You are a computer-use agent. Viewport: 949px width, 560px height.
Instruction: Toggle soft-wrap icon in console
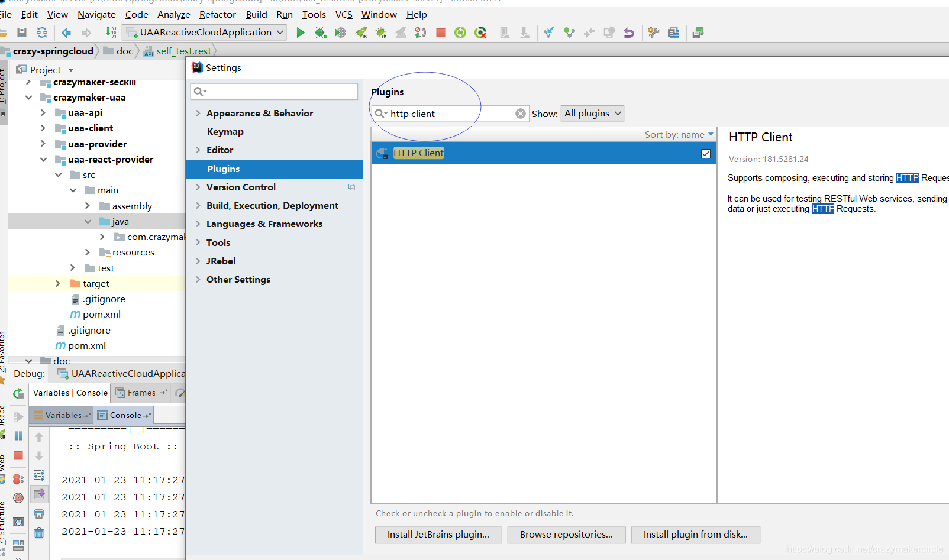pos(39,475)
